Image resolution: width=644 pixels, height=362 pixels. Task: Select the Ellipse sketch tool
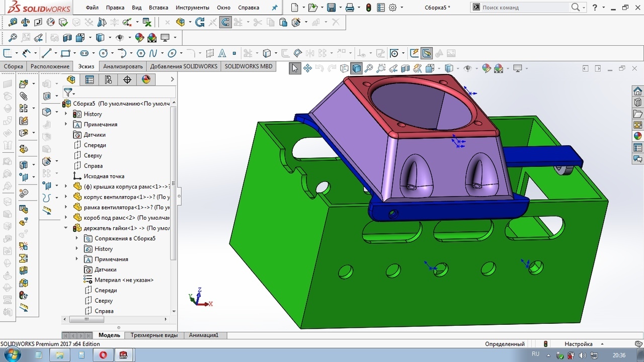[172, 53]
